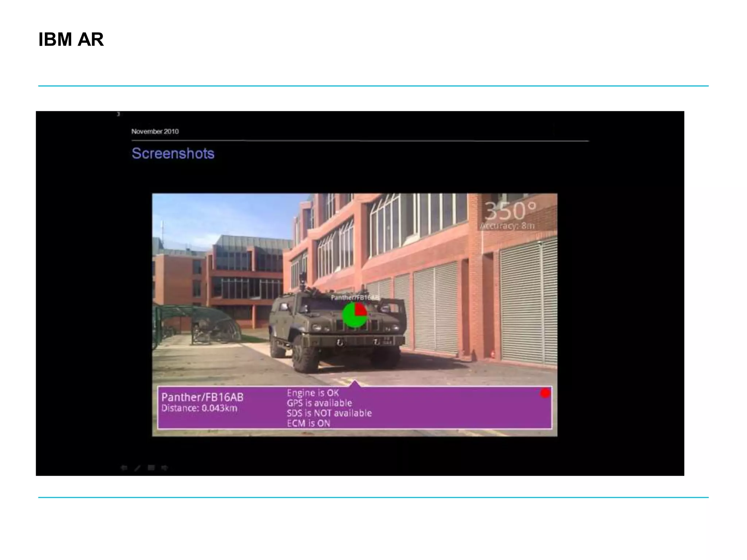The width and height of the screenshot is (747, 560).
Task: Click the Panther/FB16AB title in info panel
Action: (x=202, y=397)
